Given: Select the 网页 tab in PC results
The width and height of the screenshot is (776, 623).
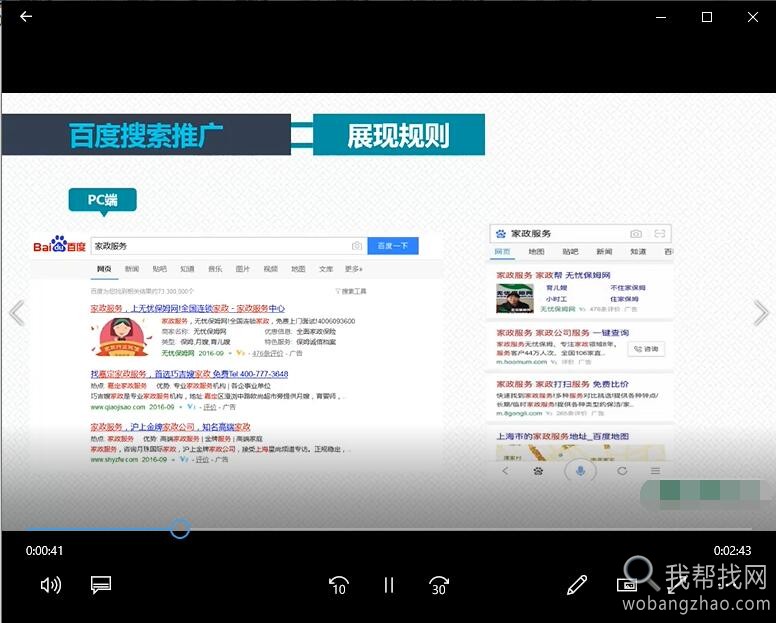Looking at the screenshot, I should click(104, 269).
